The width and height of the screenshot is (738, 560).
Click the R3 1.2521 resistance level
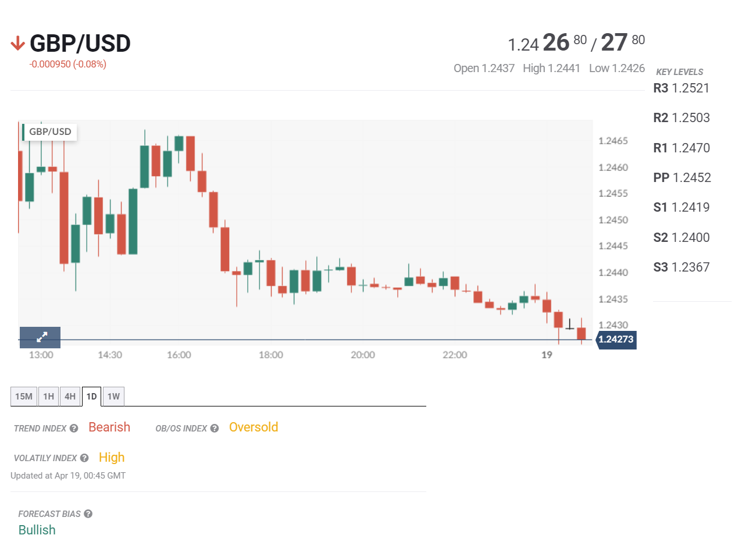[681, 88]
